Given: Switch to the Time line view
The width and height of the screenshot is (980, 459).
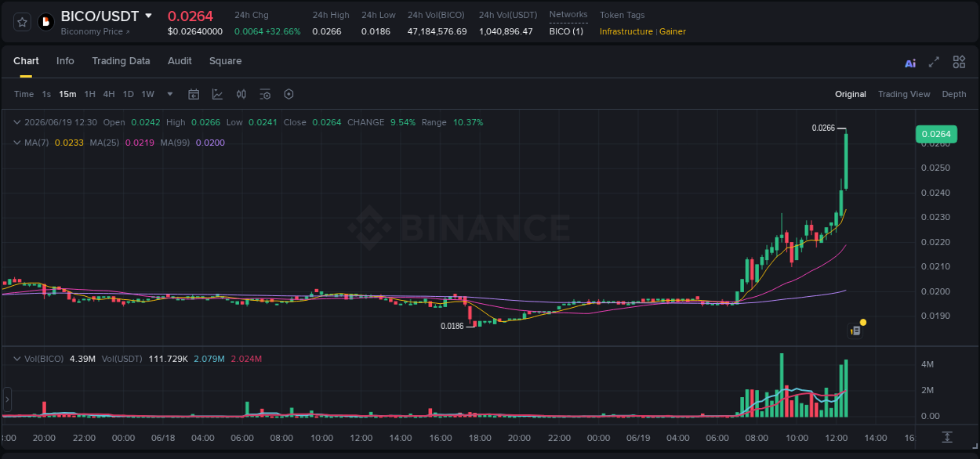Looking at the screenshot, I should [24, 94].
